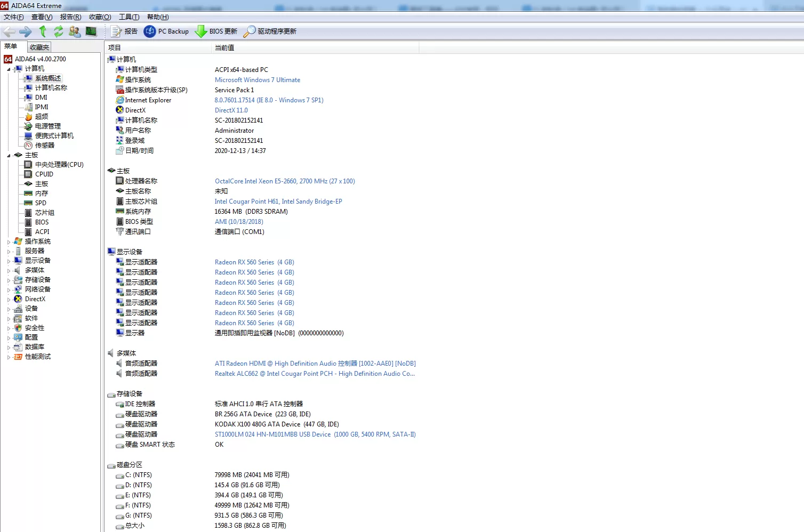
Task: Open the 帮助(H) menu
Action: (x=158, y=17)
